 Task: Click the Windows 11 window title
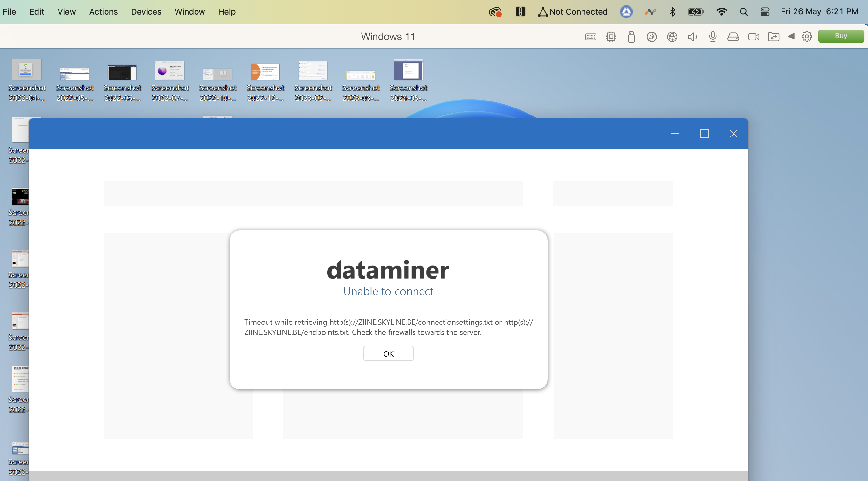pos(388,36)
